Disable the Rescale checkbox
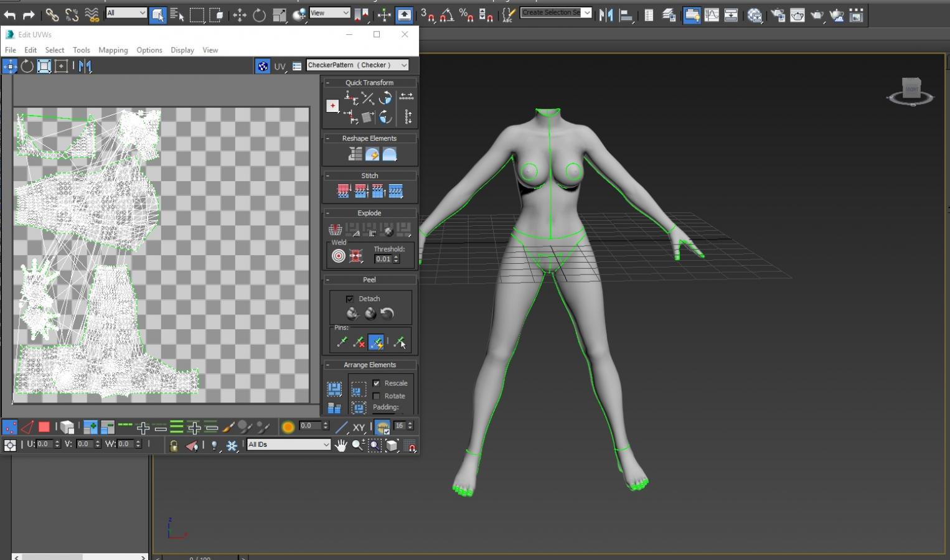950x560 pixels. click(376, 383)
